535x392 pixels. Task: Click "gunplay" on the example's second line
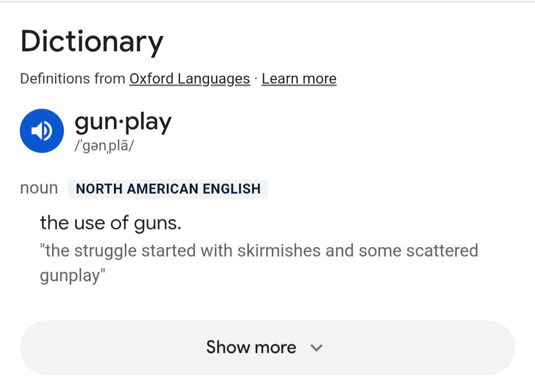tap(71, 276)
